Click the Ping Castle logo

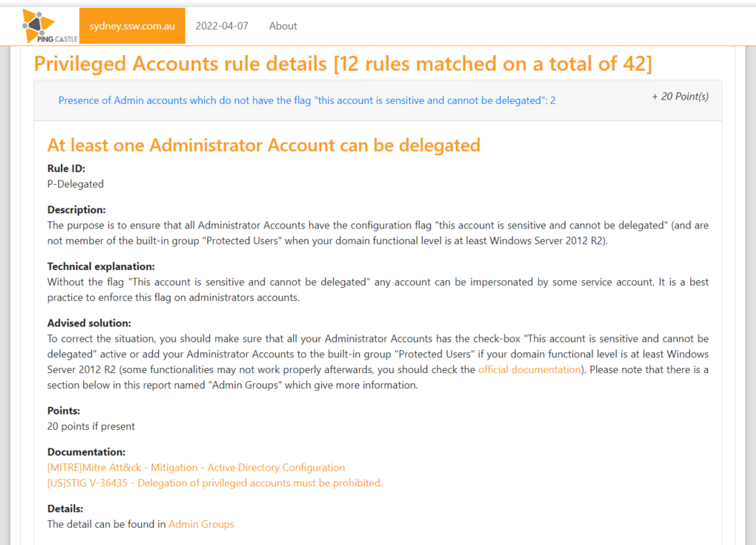pyautogui.click(x=49, y=26)
